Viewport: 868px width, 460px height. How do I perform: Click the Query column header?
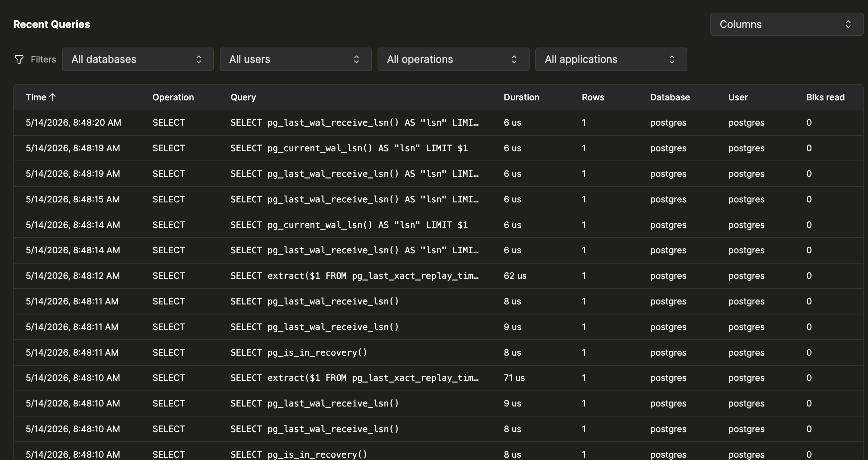(243, 97)
